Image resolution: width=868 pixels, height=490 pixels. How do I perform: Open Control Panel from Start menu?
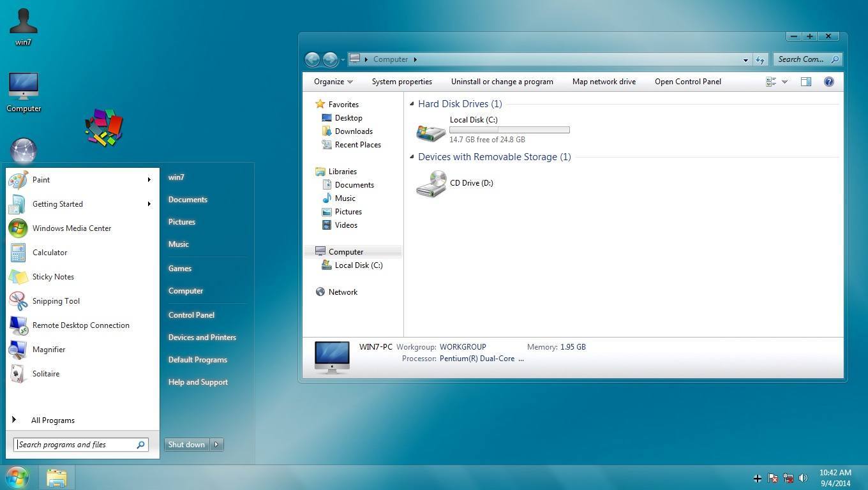(191, 315)
